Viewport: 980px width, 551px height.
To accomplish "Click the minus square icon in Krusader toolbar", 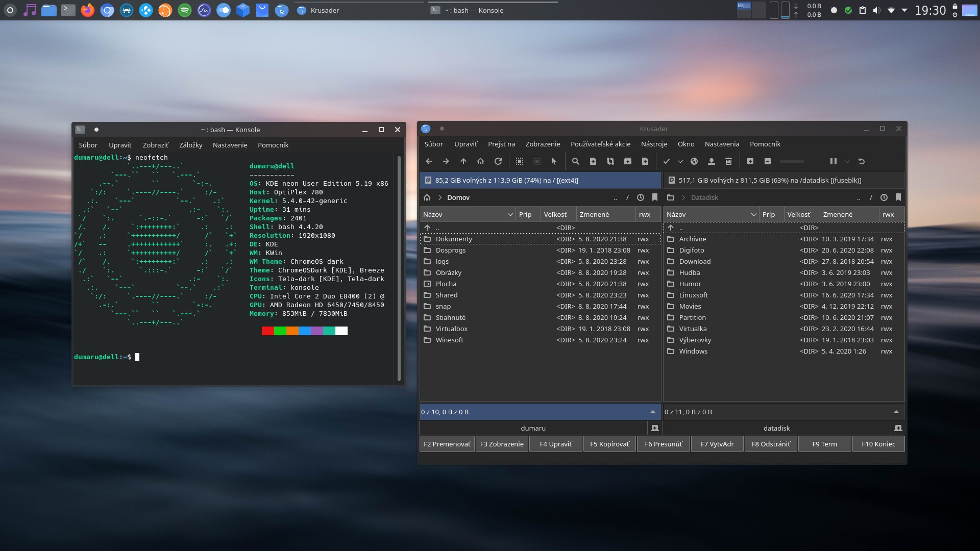I will [768, 161].
